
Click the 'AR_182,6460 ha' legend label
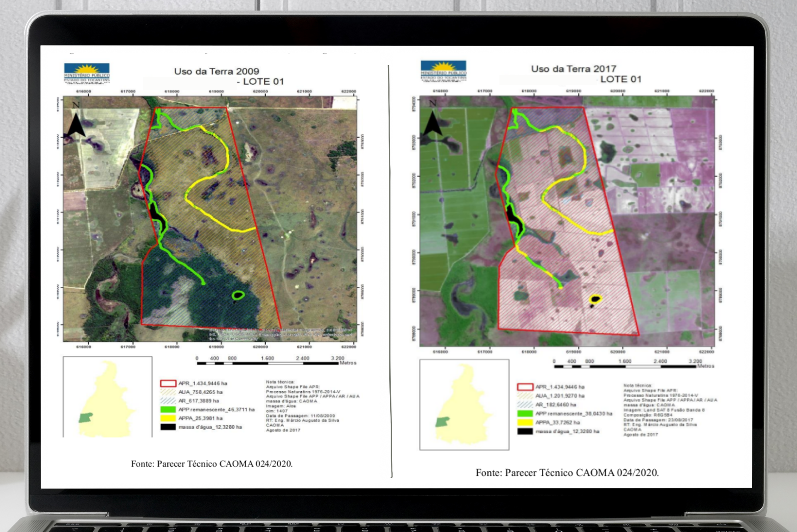(x=556, y=405)
